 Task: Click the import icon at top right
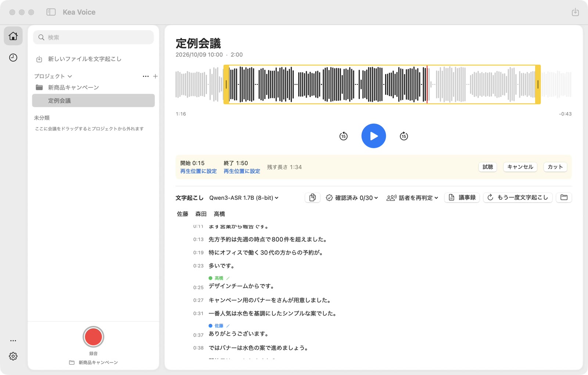(575, 12)
